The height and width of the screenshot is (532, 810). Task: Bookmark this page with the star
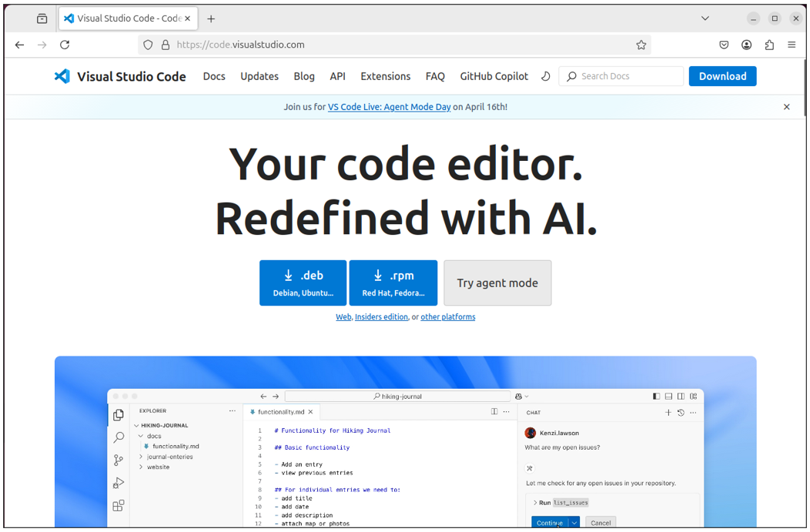641,45
